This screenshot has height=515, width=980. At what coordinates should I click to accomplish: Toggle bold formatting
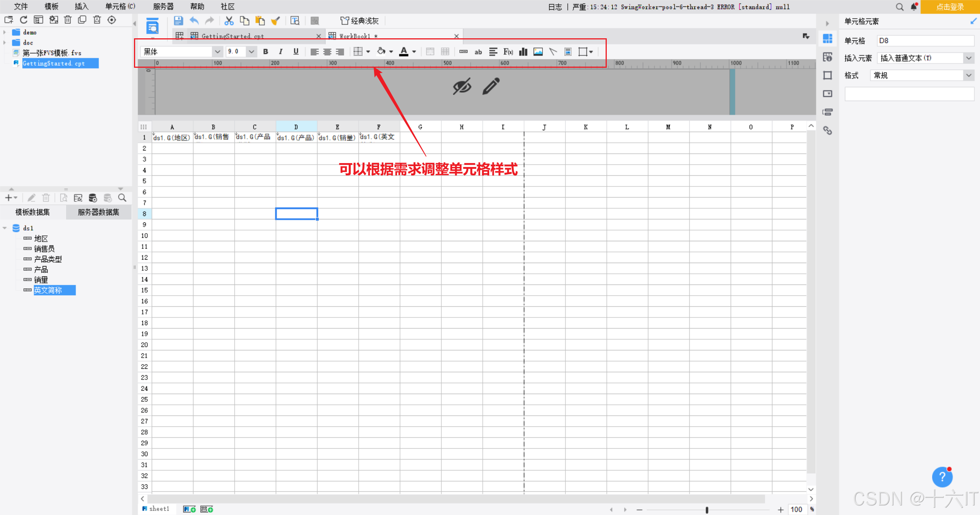point(265,52)
